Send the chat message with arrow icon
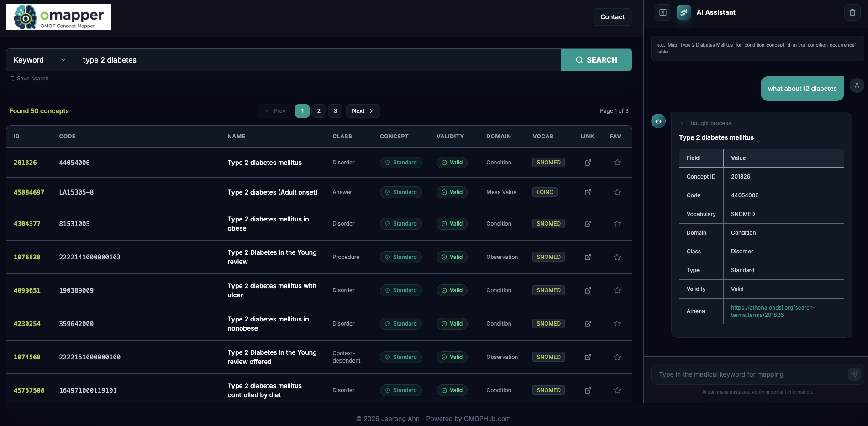868x426 pixels. [854, 374]
